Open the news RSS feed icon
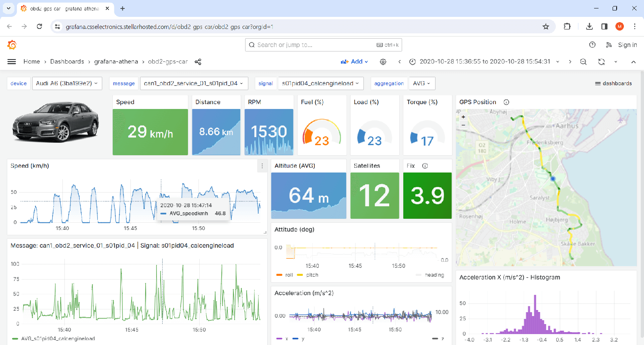Screen dimensions: 644x345 coord(609,45)
